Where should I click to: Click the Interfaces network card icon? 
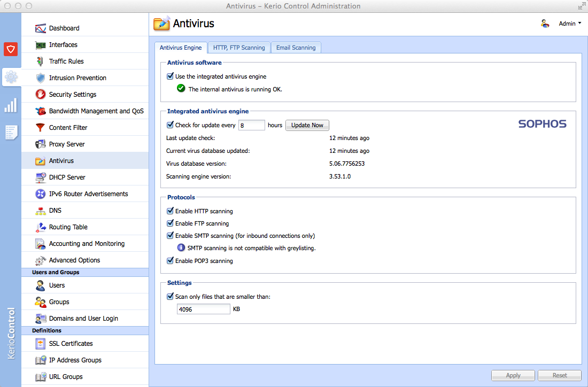(x=41, y=45)
